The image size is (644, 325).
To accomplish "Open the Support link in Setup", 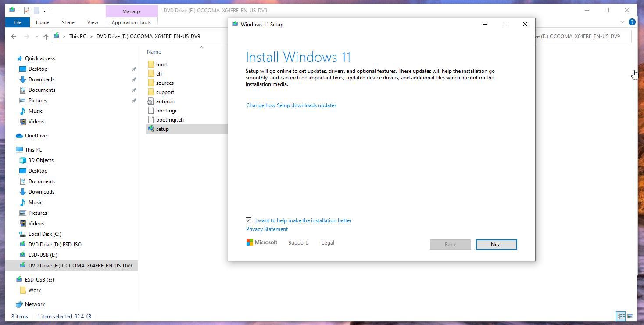I will [297, 243].
